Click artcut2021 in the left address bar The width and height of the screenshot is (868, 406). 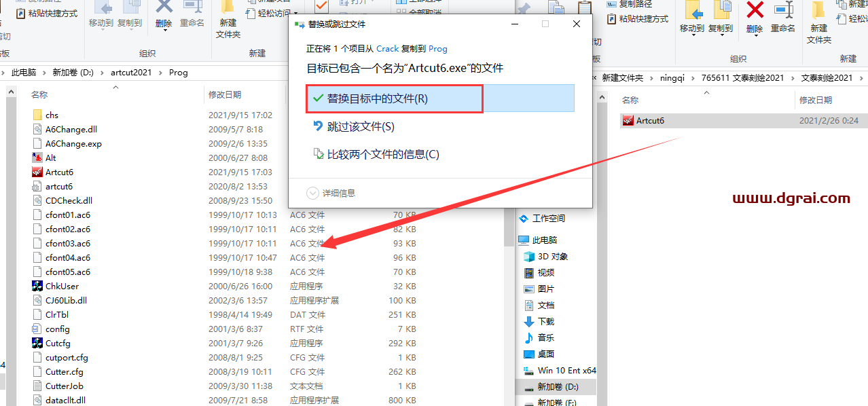pos(131,72)
